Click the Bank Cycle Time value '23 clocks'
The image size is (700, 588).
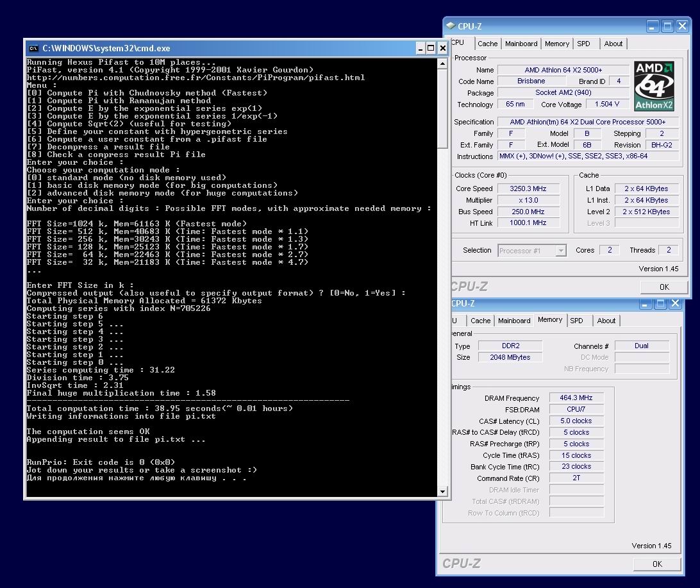[576, 467]
